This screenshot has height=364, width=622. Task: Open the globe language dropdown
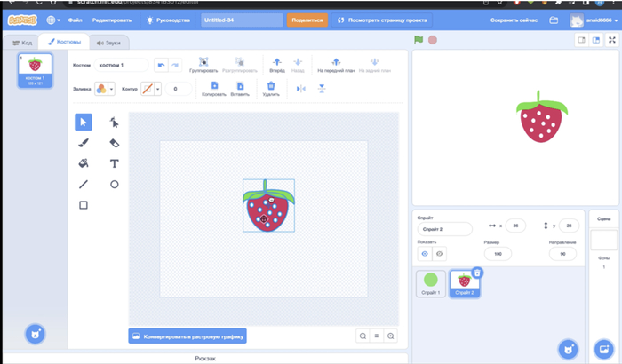pos(52,19)
